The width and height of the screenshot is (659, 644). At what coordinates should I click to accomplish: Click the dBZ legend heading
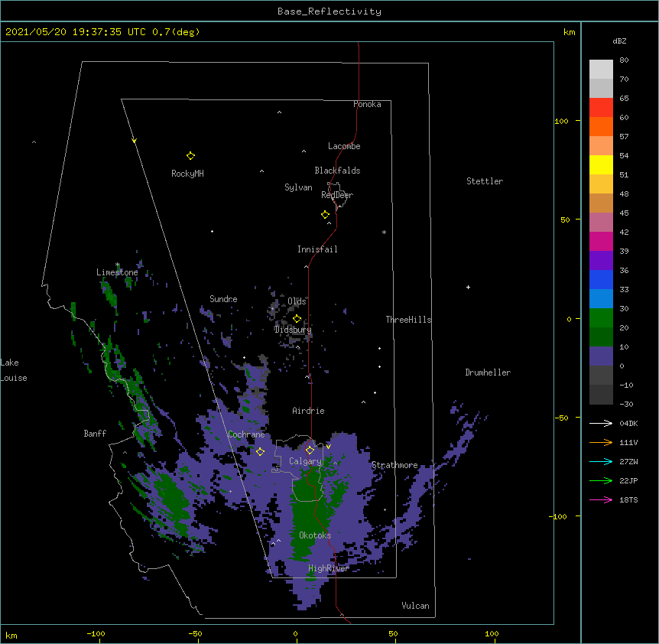(x=619, y=41)
